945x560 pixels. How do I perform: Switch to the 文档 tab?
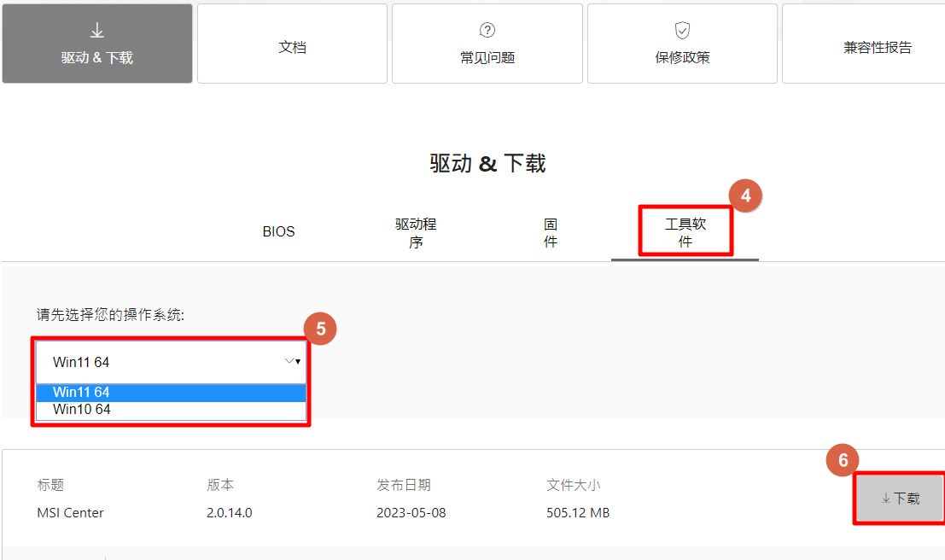coord(292,44)
